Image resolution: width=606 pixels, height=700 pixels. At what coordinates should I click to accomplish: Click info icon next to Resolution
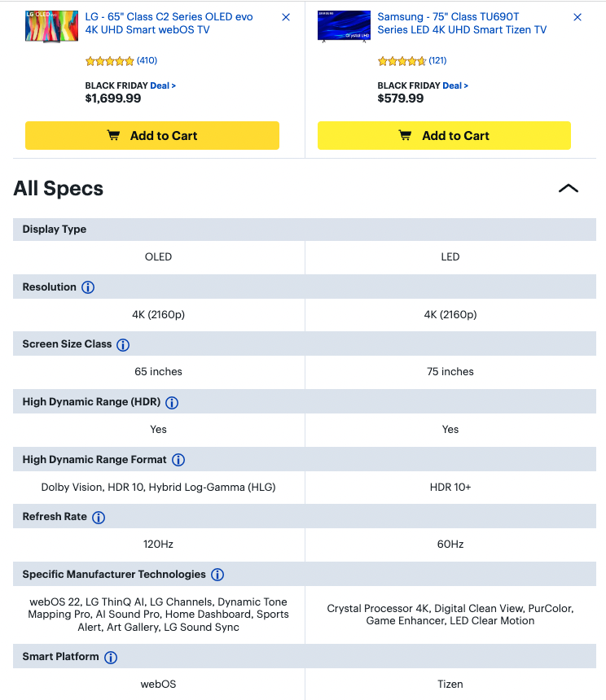point(88,287)
